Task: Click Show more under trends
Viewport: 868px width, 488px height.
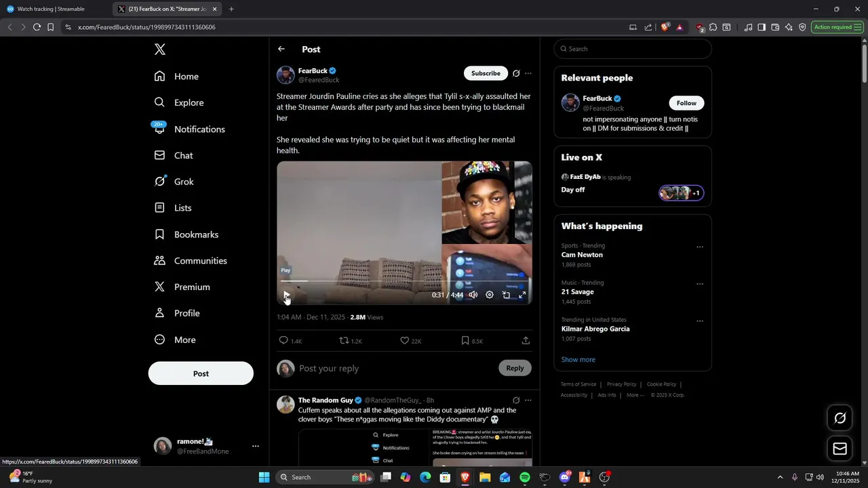Action: (578, 359)
